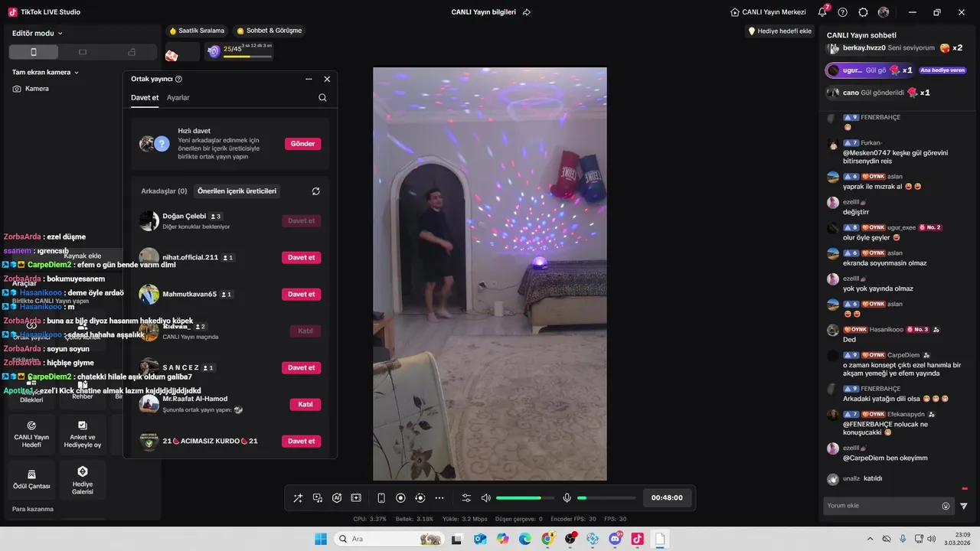Viewport: 980px width, 551px height.
Task: Search co-hosts with the magnifier icon
Action: pyautogui.click(x=322, y=98)
